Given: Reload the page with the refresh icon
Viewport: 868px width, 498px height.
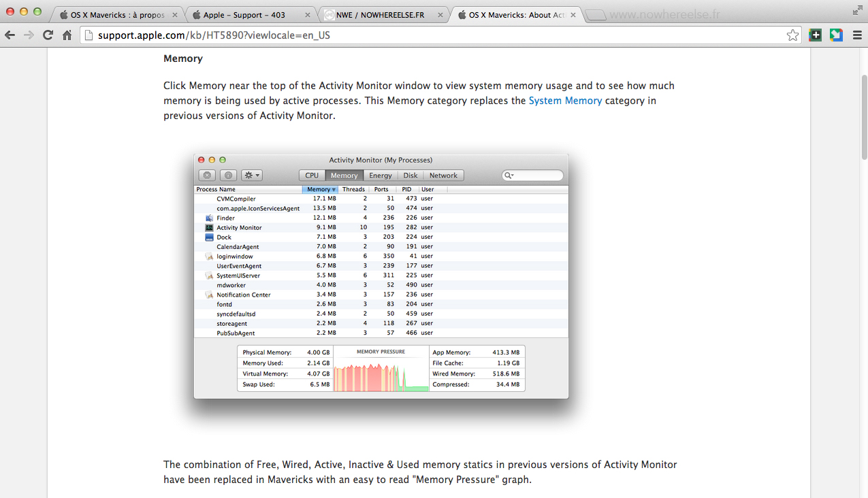Looking at the screenshot, I should click(x=48, y=35).
